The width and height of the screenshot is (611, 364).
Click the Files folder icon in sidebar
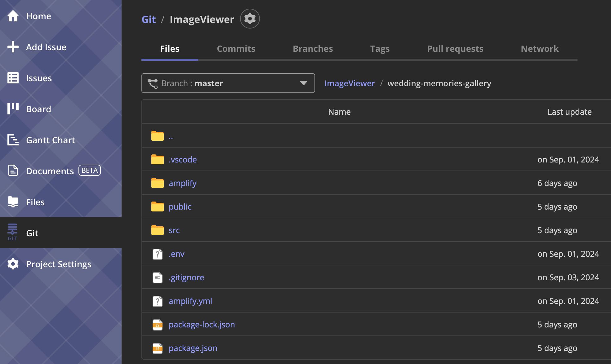click(x=13, y=202)
